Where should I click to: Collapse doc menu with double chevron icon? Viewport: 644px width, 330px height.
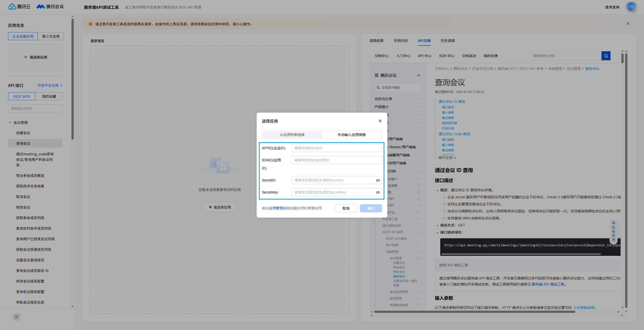point(419,75)
